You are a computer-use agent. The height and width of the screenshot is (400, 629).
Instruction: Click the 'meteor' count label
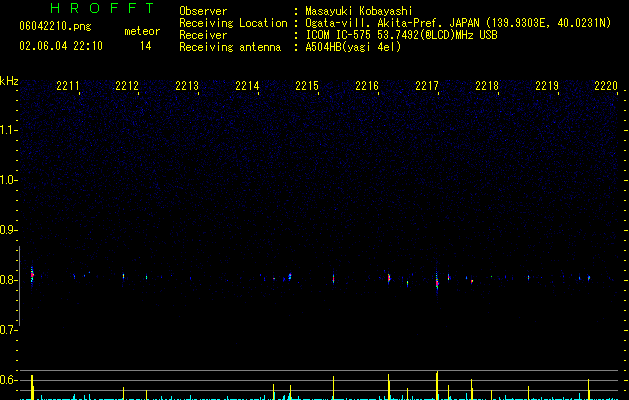(x=142, y=31)
